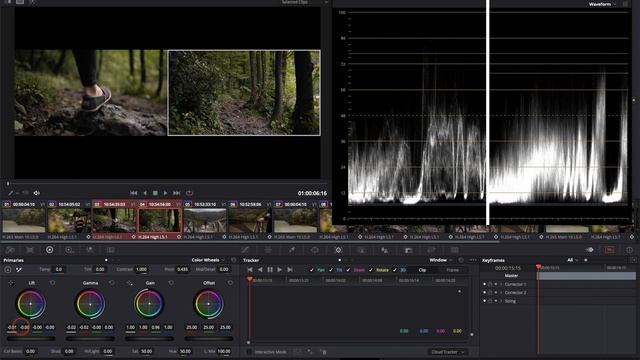Pause tracking in the Tracker panel
Viewport: 640px width, 360px height.
(270, 269)
